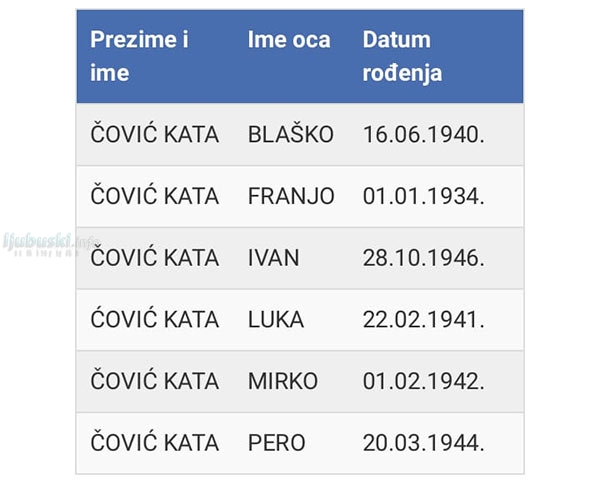The height and width of the screenshot is (487, 600).
Task: Select the BLAŠKO father name cell
Action: 291,134
